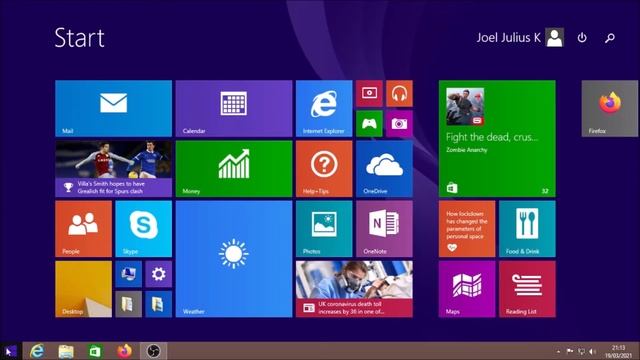Open the Food & Drink tile
The image size is (640, 360).
click(527, 229)
